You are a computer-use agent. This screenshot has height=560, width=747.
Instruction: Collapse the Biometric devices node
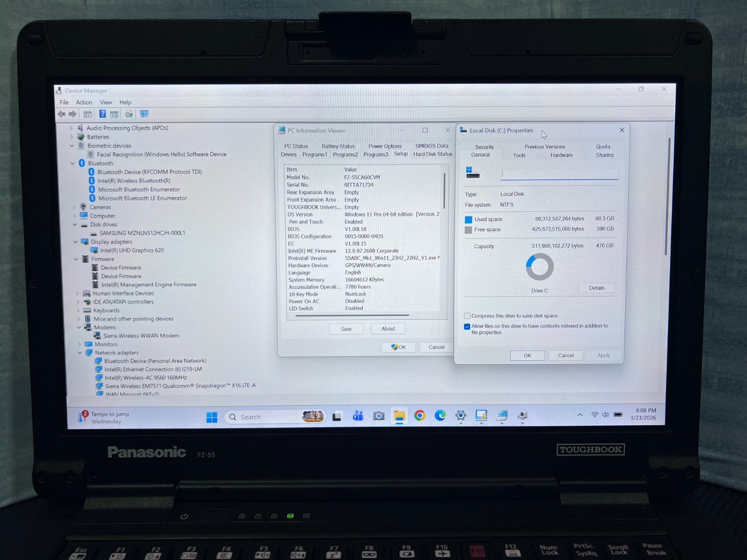coord(72,146)
